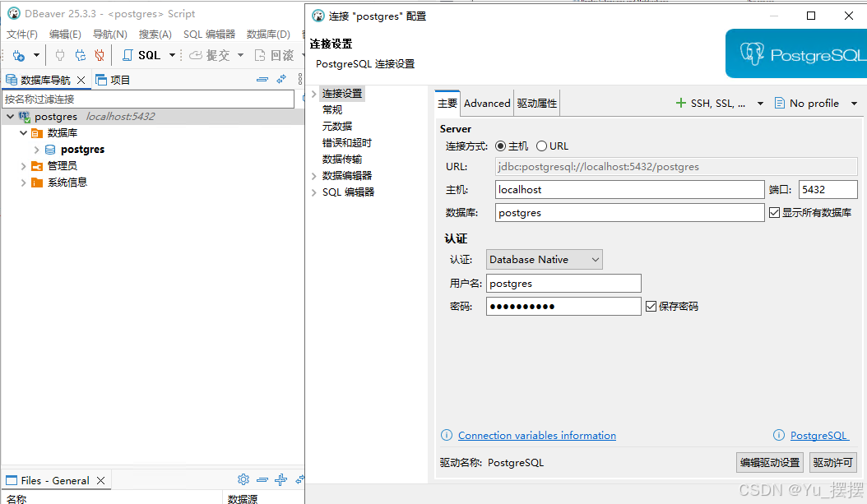Select the URL radio button
Viewport: 867px width, 504px height.
click(542, 146)
